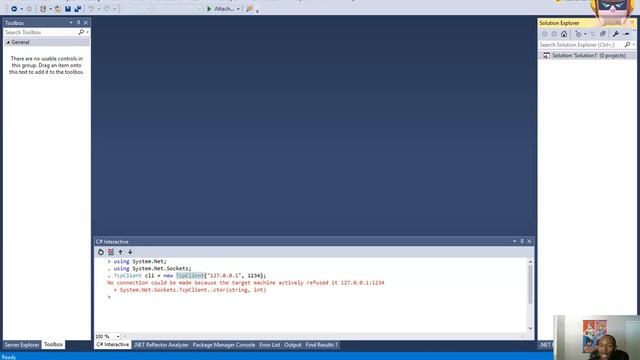The width and height of the screenshot is (640, 360).
Task: Click the 'No connection could be made' error line
Action: point(246,283)
